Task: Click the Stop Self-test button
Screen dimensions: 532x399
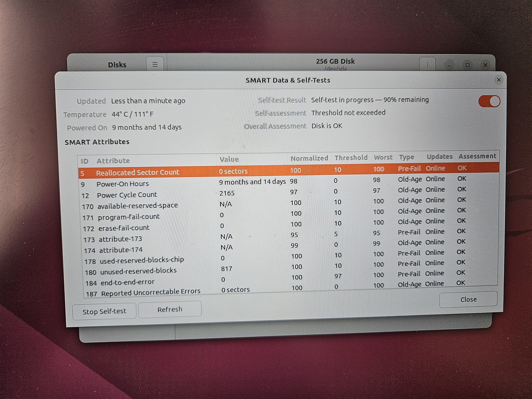Action: 104,311
